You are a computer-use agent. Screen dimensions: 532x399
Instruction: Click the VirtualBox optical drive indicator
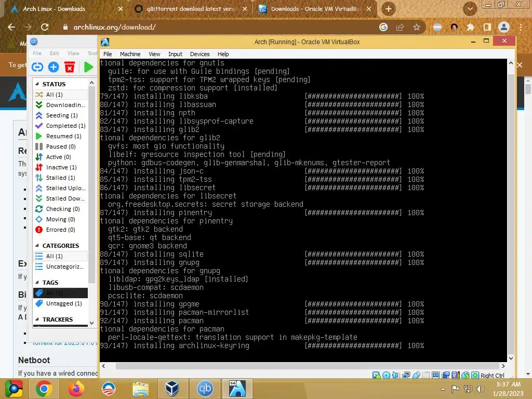coord(386,375)
